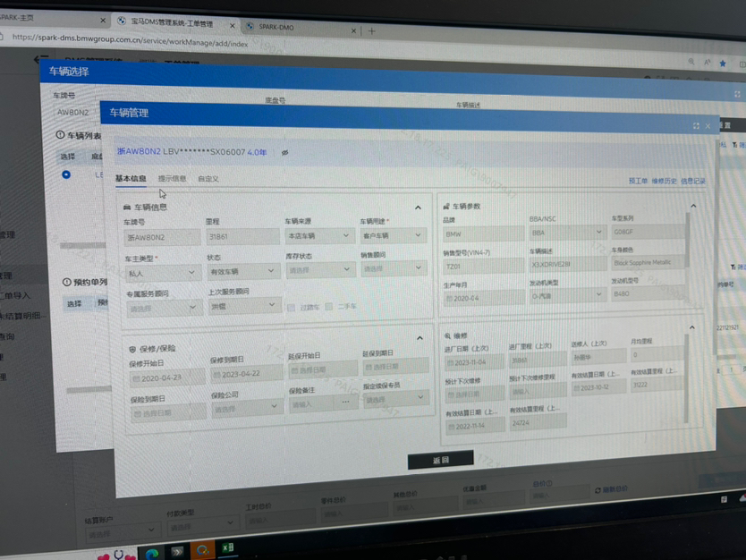Open the 车主类型 dropdown showing 私人
Image resolution: width=746 pixels, height=560 pixels.
click(162, 273)
